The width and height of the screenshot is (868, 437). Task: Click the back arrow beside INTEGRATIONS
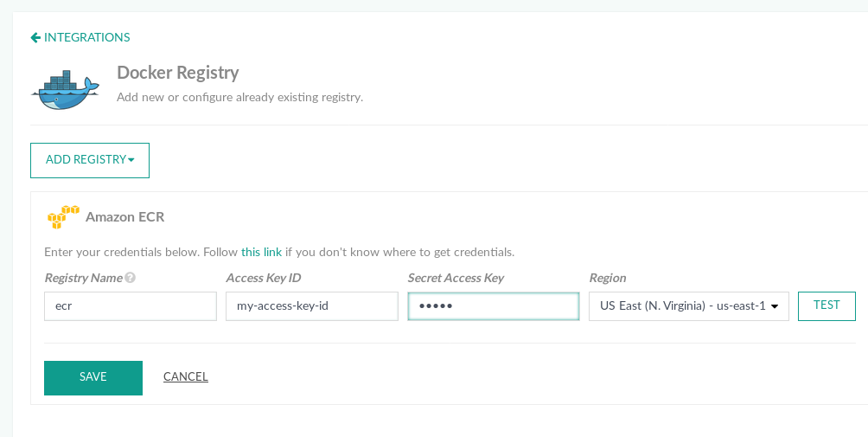click(x=35, y=37)
